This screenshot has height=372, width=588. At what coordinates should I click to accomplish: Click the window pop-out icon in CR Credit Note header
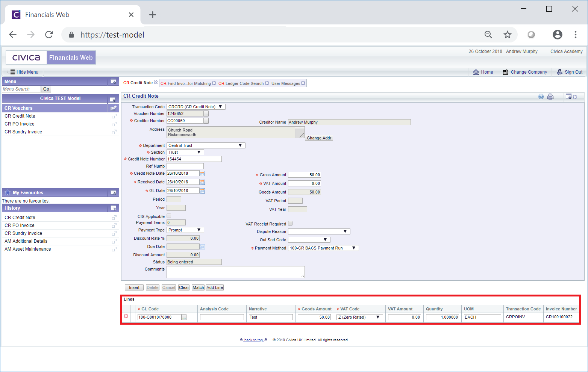568,97
